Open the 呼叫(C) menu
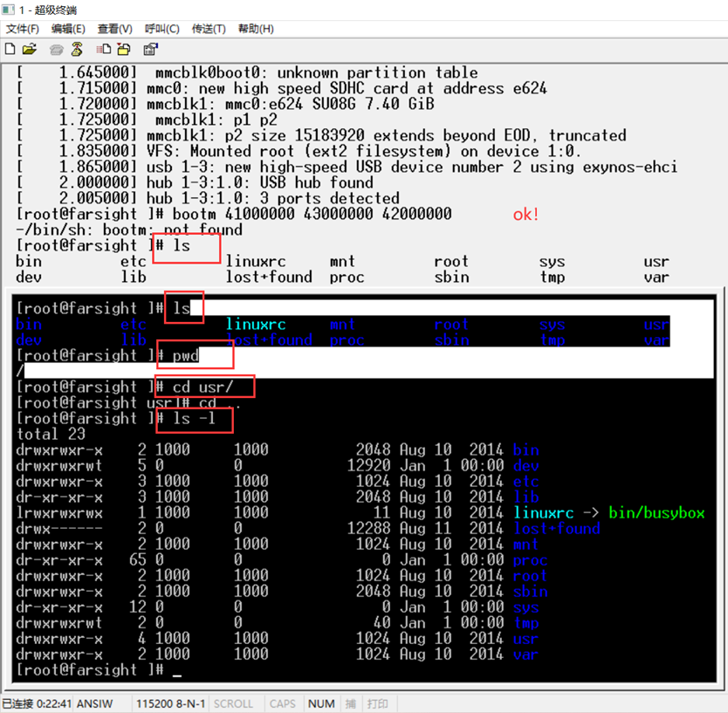The height and width of the screenshot is (713, 728). (162, 29)
